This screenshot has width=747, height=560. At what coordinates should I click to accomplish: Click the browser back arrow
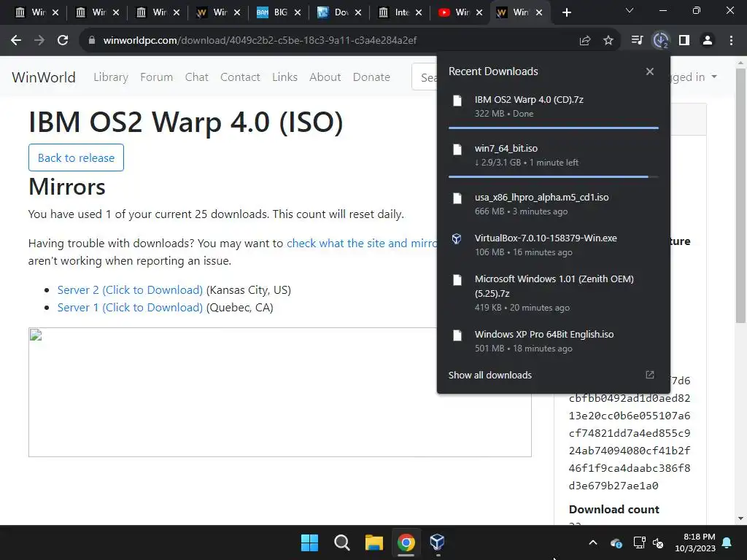point(16,41)
